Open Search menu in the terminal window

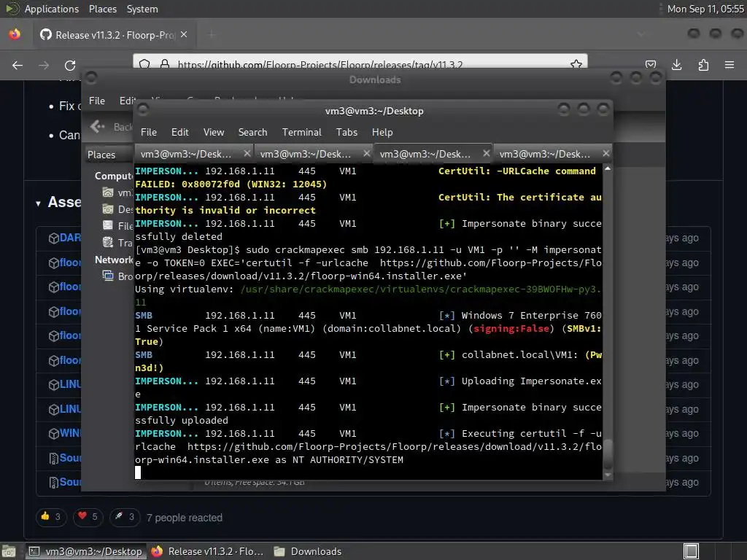(x=252, y=132)
